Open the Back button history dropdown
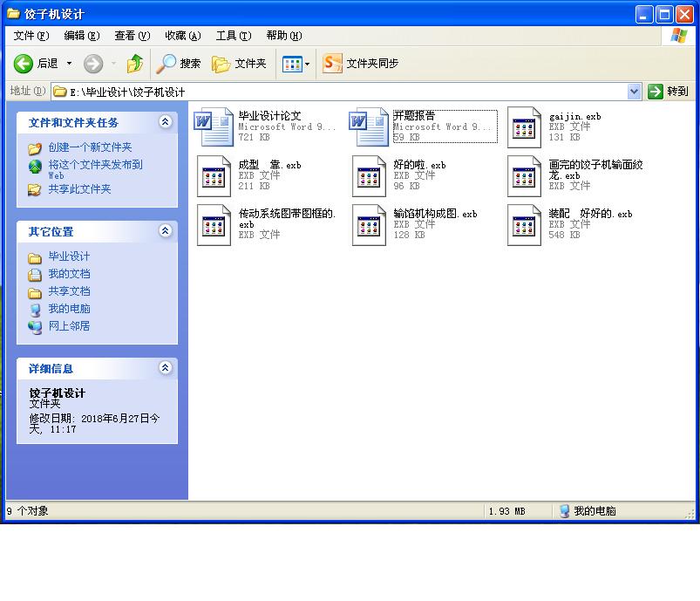 (x=69, y=64)
